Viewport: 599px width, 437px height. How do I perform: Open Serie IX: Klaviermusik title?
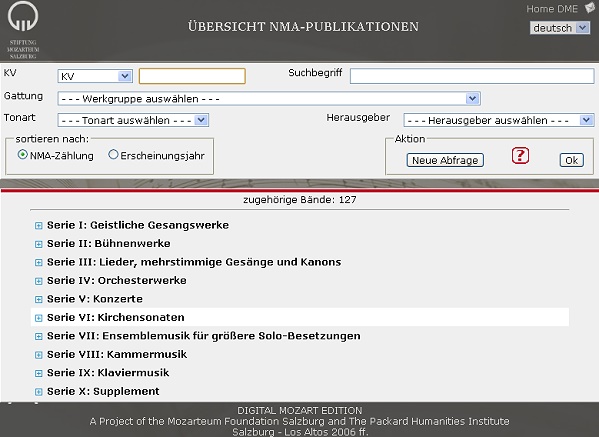108,372
